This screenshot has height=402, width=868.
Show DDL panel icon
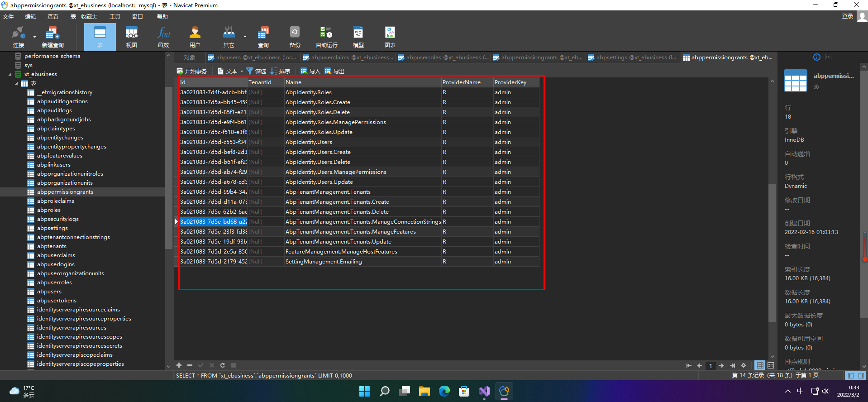(x=828, y=57)
